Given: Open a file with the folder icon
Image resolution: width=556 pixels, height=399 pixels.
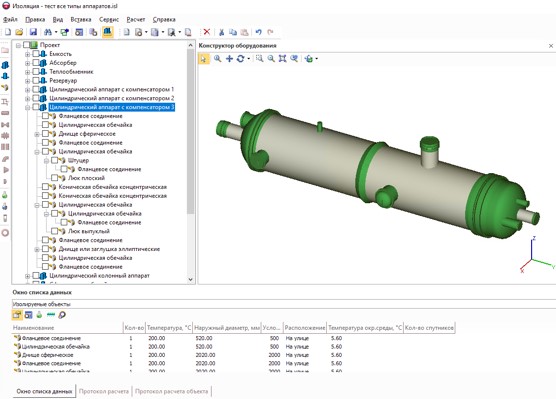Looking at the screenshot, I should [x=19, y=32].
